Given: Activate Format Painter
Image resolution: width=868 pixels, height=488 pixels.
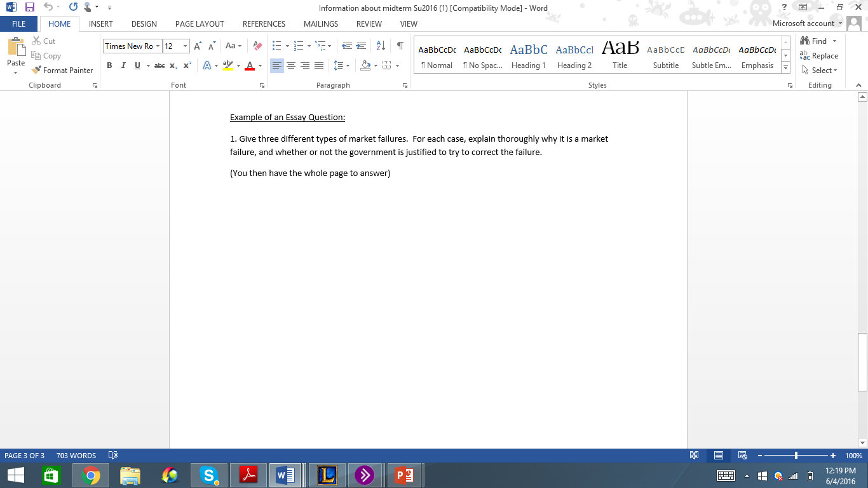Looking at the screenshot, I should [62, 71].
